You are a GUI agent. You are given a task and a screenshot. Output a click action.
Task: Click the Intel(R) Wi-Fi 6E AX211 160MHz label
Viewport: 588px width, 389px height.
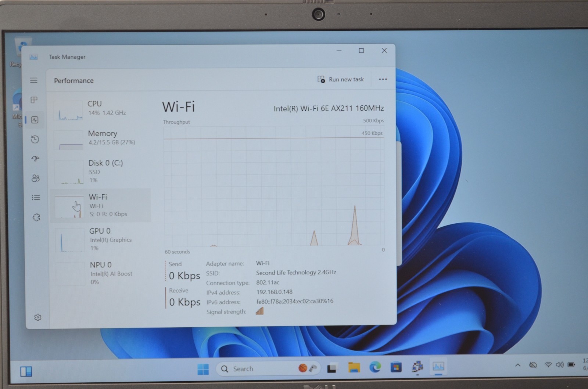[329, 108]
